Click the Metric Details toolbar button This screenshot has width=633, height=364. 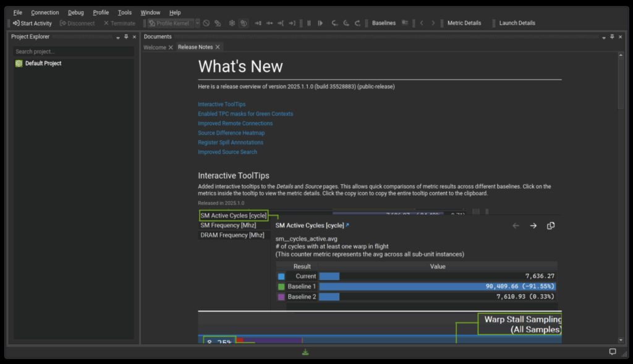[x=464, y=23]
